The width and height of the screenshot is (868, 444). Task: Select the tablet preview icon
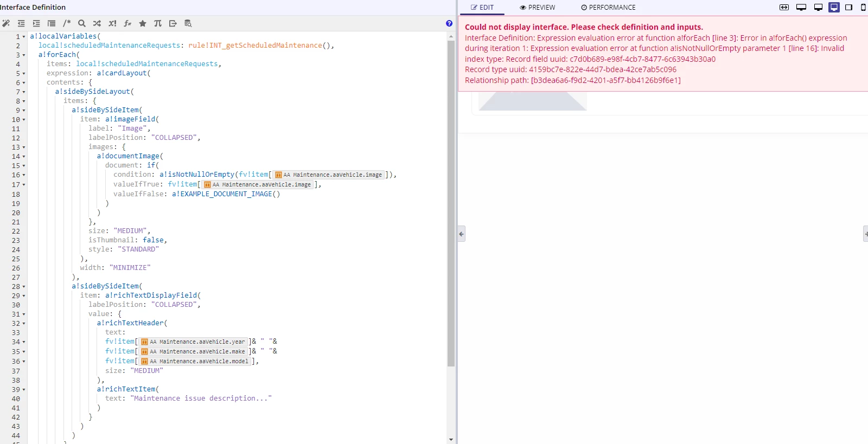pos(849,8)
